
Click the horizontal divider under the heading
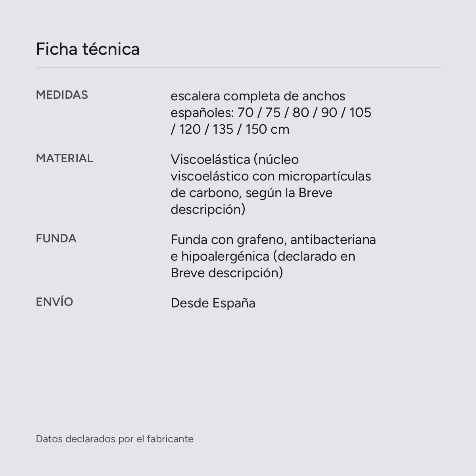[x=238, y=68]
